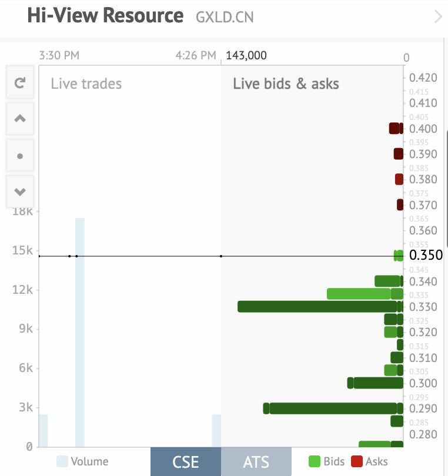The width and height of the screenshot is (448, 476).
Task: Click the tallest volume bar
Action: 79,332
